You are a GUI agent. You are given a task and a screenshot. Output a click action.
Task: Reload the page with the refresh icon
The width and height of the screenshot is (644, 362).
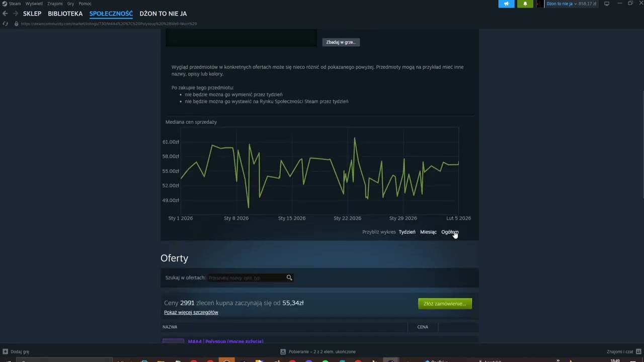pyautogui.click(x=5, y=24)
